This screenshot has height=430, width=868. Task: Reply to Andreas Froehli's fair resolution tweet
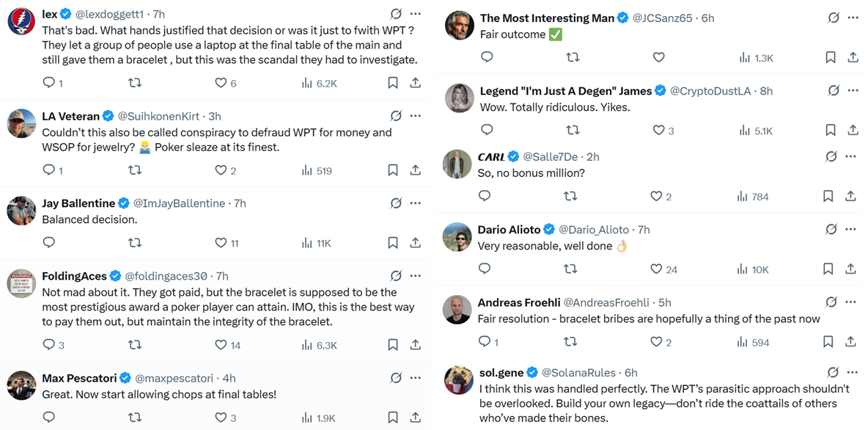(x=485, y=341)
